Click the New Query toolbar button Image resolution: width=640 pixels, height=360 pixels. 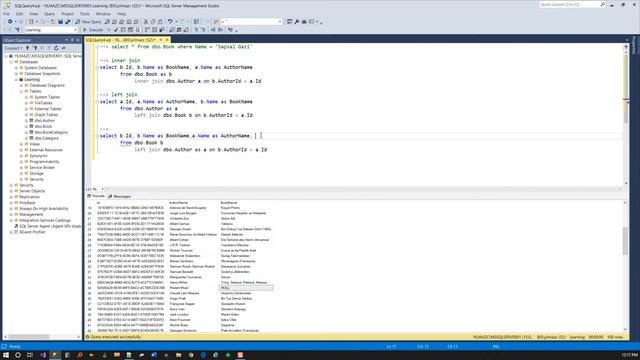(88, 22)
